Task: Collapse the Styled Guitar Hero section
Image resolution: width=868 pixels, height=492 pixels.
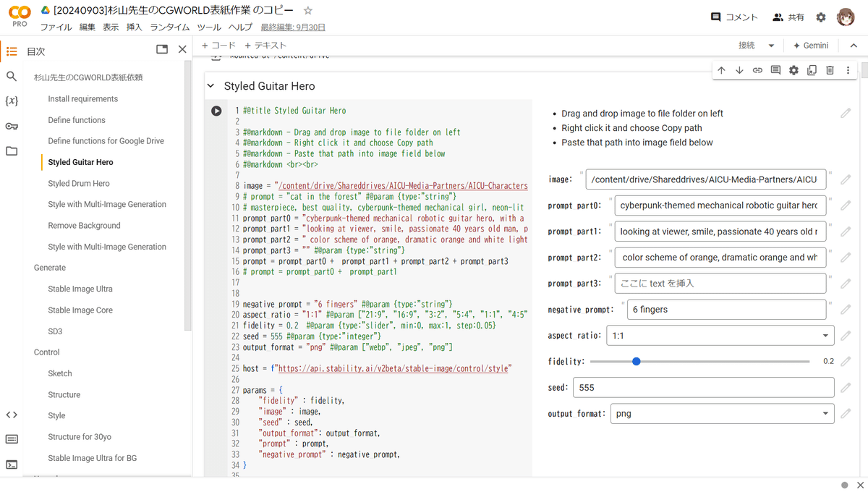Action: click(210, 86)
